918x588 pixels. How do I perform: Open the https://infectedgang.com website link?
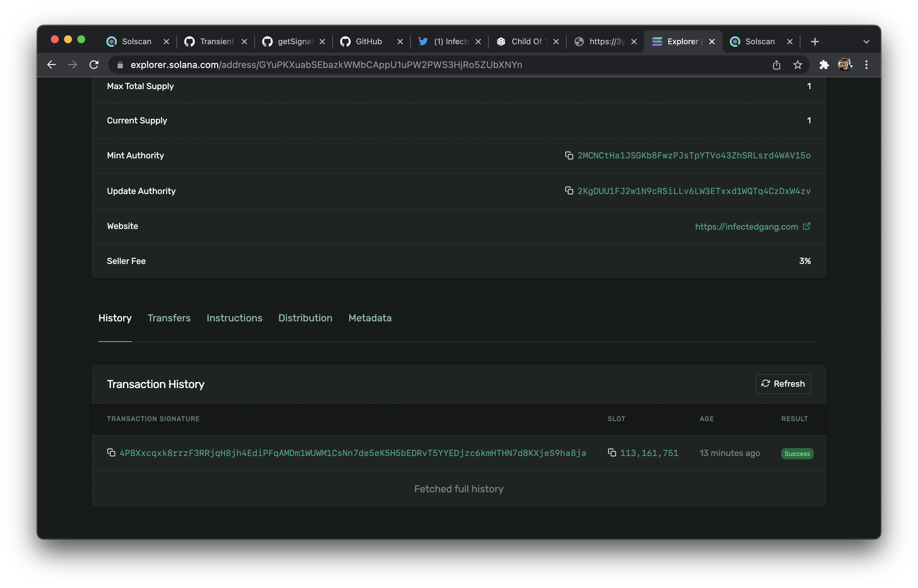tap(747, 226)
